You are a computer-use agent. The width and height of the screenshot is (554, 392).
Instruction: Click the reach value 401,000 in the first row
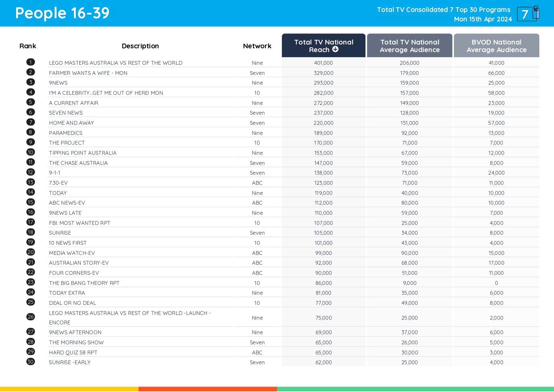(323, 63)
